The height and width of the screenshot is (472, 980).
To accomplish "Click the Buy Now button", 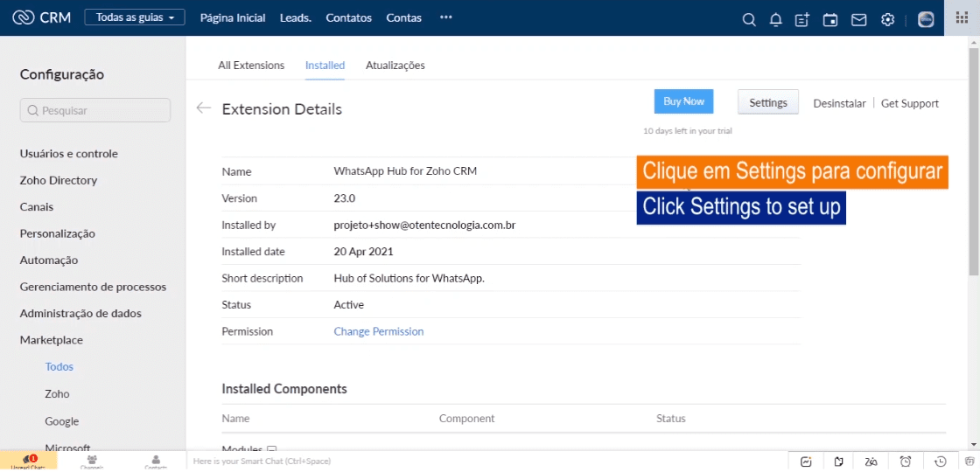I will tap(683, 101).
